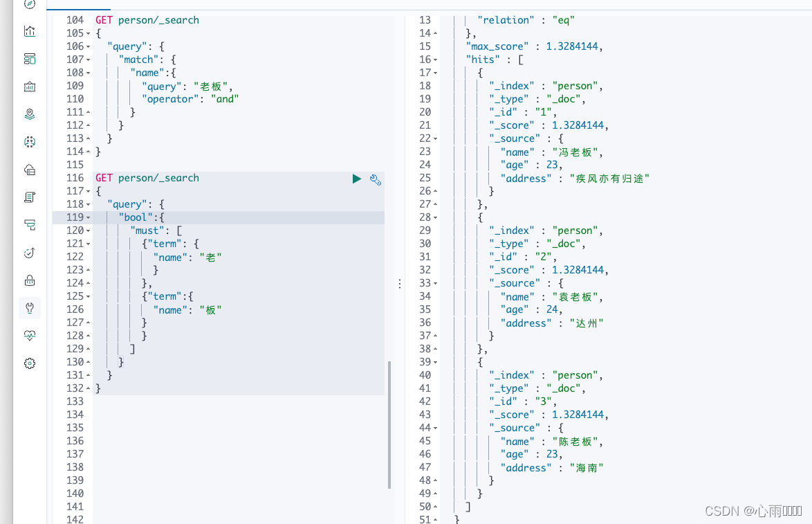Click editor line number 133

point(75,401)
